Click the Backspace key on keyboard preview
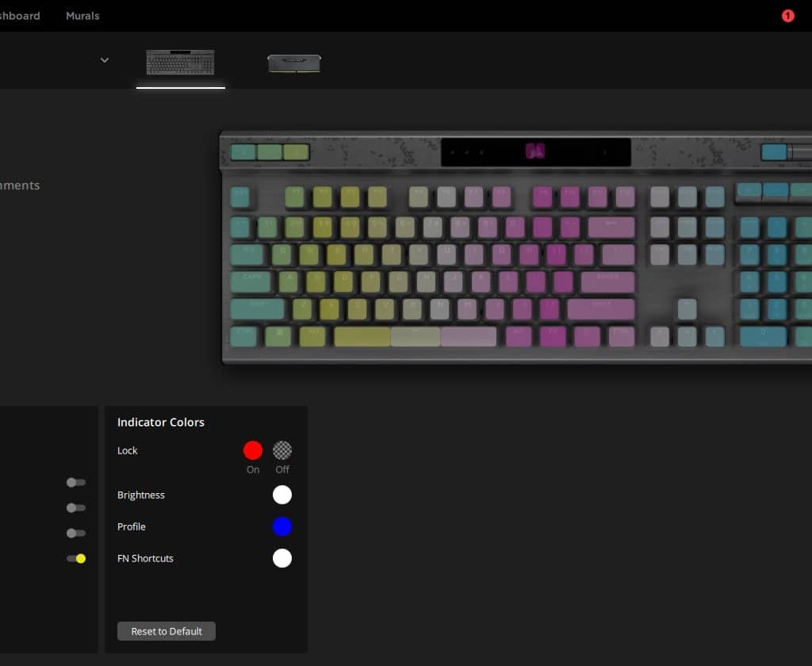The width and height of the screenshot is (812, 666). coord(611,228)
